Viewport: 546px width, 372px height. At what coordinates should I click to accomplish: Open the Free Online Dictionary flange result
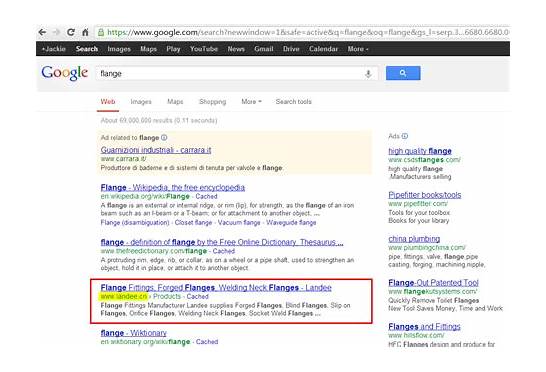[222, 242]
